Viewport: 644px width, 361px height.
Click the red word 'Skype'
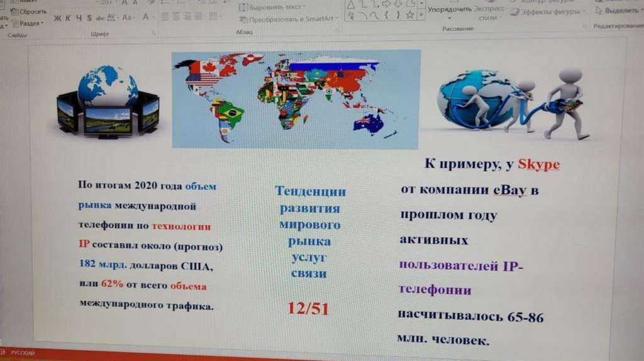click(x=538, y=164)
